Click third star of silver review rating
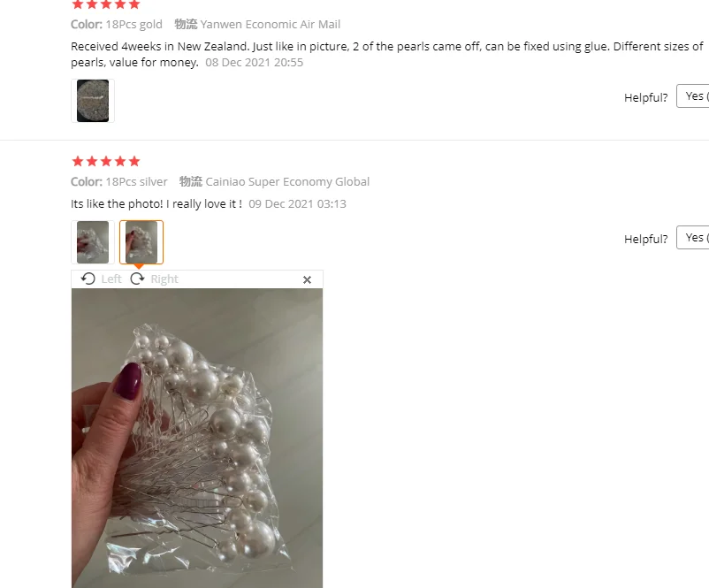Image resolution: width=709 pixels, height=588 pixels. 106,161
